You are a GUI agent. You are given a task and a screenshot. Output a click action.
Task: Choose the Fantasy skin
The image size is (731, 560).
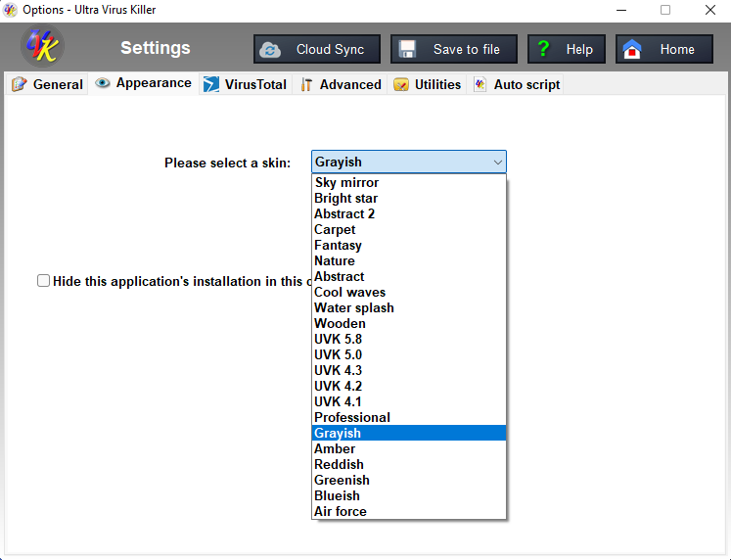[409, 246]
